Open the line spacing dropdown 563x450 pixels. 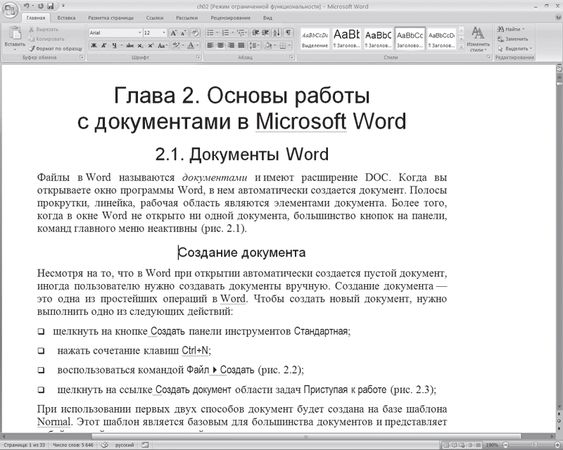pyautogui.click(x=255, y=45)
